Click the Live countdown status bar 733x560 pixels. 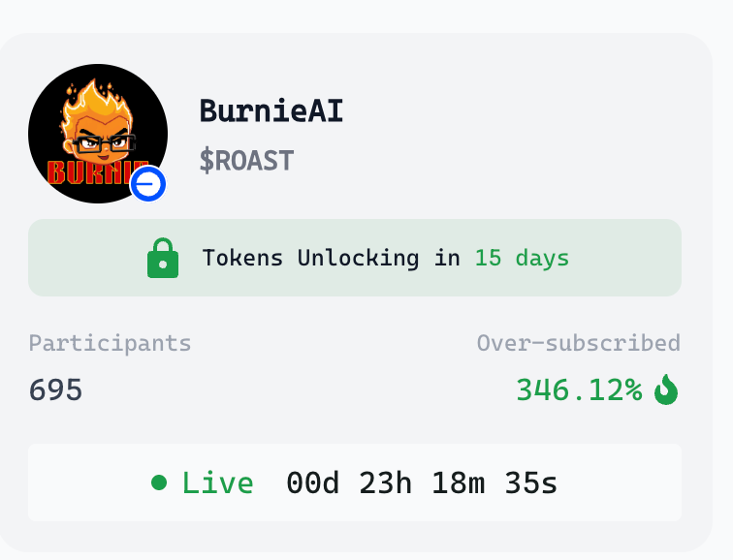click(355, 482)
